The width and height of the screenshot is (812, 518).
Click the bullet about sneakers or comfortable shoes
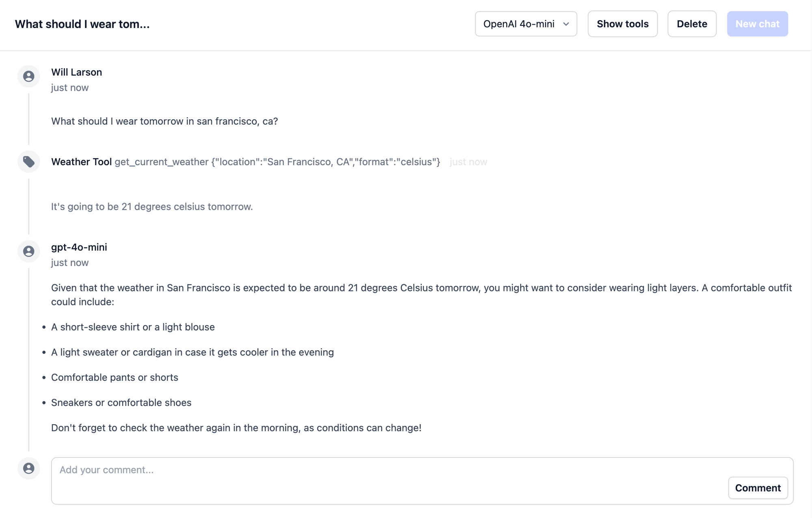121,402
